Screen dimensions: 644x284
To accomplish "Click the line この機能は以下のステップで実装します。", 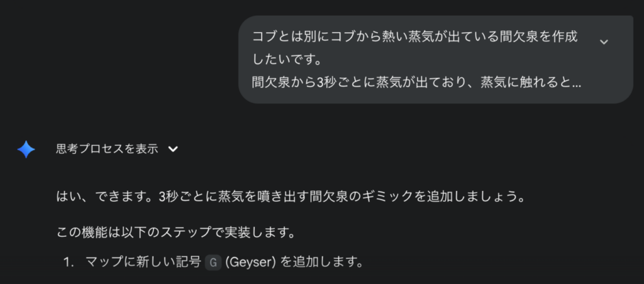I will coord(177,232).
